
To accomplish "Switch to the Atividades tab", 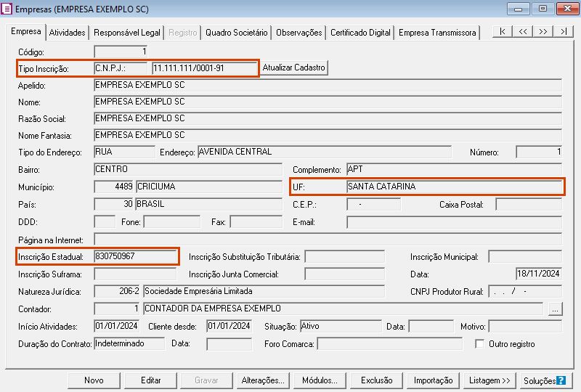I will (x=68, y=33).
